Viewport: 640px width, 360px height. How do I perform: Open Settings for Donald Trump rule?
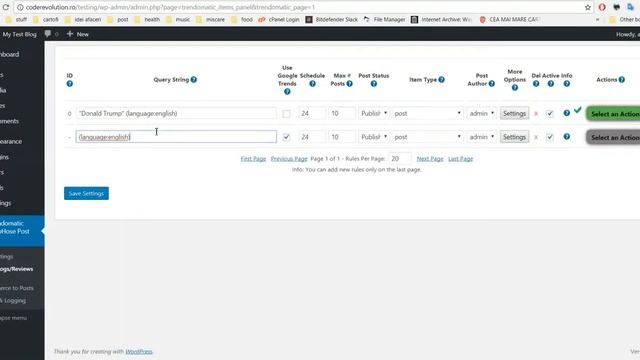pos(514,113)
